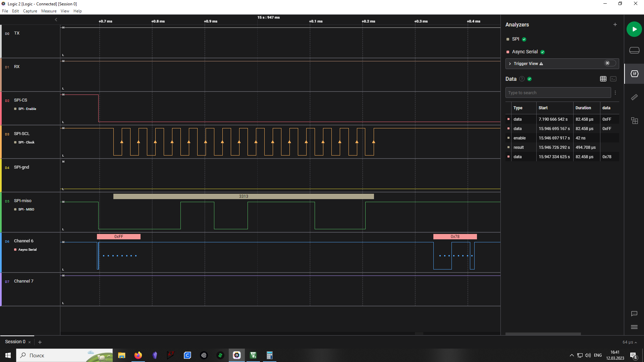Switch to data table view icon
The image size is (644, 362).
[x=603, y=79]
